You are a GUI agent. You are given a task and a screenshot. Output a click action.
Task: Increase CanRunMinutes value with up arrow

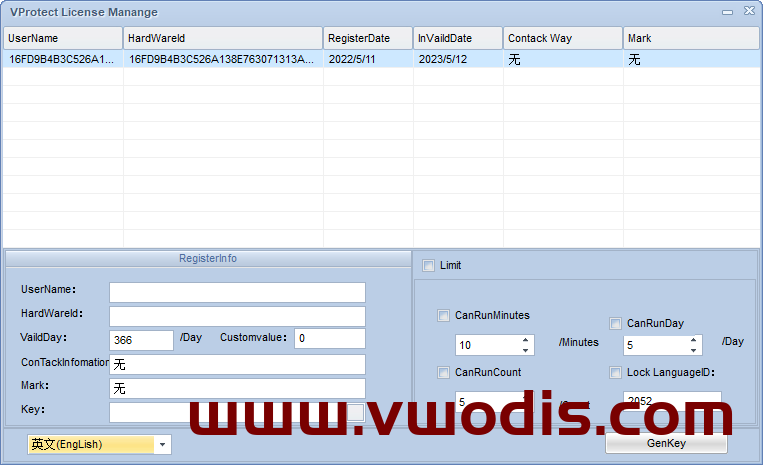coord(526,340)
